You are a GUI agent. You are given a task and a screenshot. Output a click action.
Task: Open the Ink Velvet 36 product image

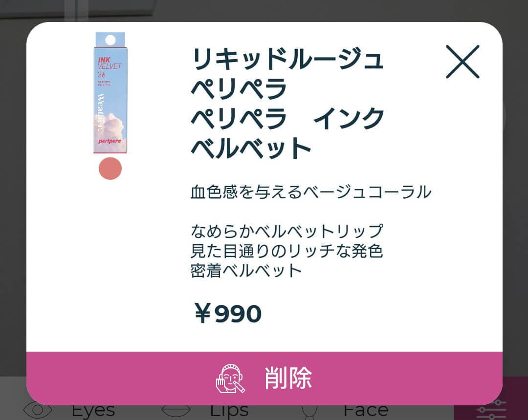(x=110, y=92)
